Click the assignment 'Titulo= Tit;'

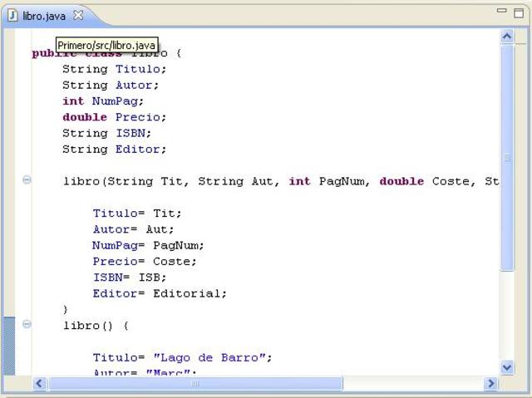point(137,214)
